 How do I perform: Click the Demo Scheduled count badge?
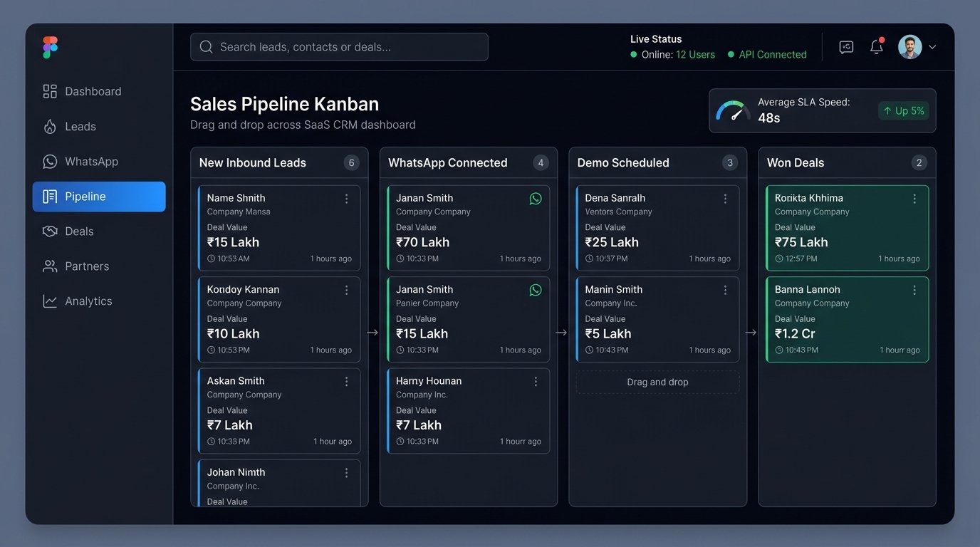point(730,162)
